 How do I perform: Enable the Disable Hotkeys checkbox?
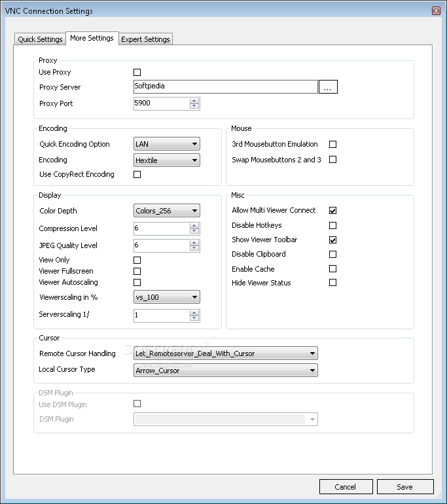333,226
